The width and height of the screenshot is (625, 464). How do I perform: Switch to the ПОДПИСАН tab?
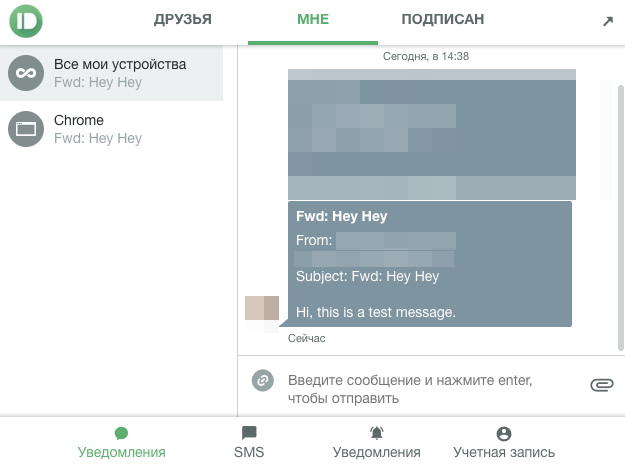pos(442,19)
